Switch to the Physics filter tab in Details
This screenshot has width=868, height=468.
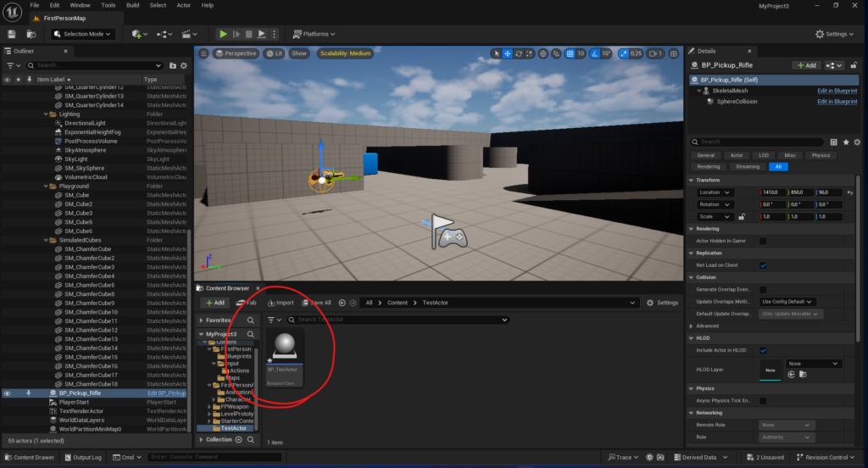pyautogui.click(x=820, y=155)
